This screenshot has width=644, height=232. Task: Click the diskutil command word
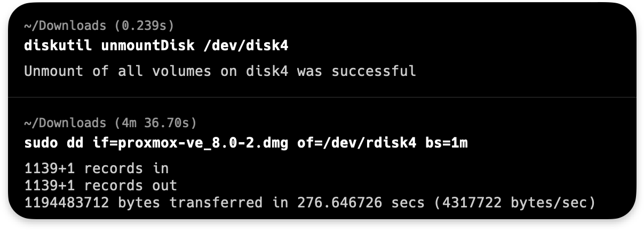click(58, 45)
